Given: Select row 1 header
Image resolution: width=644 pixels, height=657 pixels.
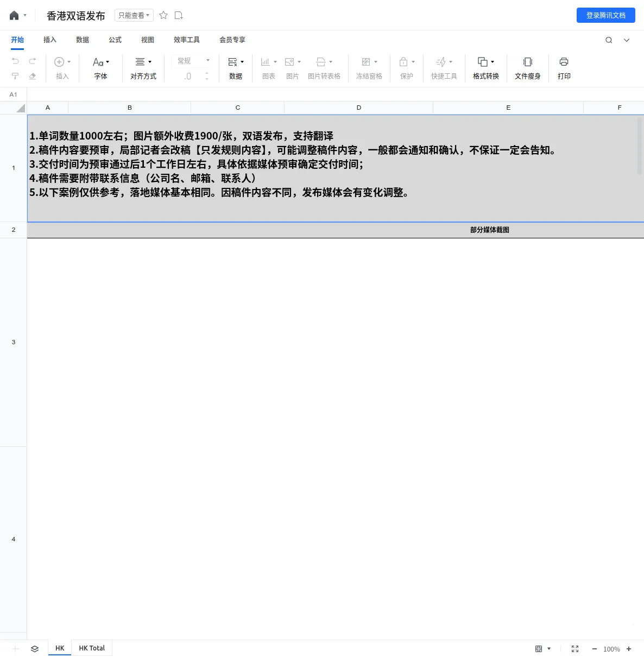Looking at the screenshot, I should click(x=14, y=168).
